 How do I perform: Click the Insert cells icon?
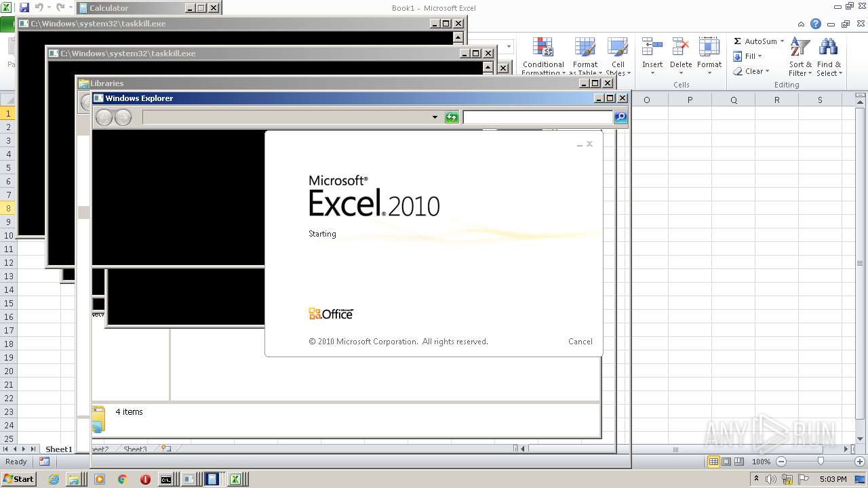[652, 47]
